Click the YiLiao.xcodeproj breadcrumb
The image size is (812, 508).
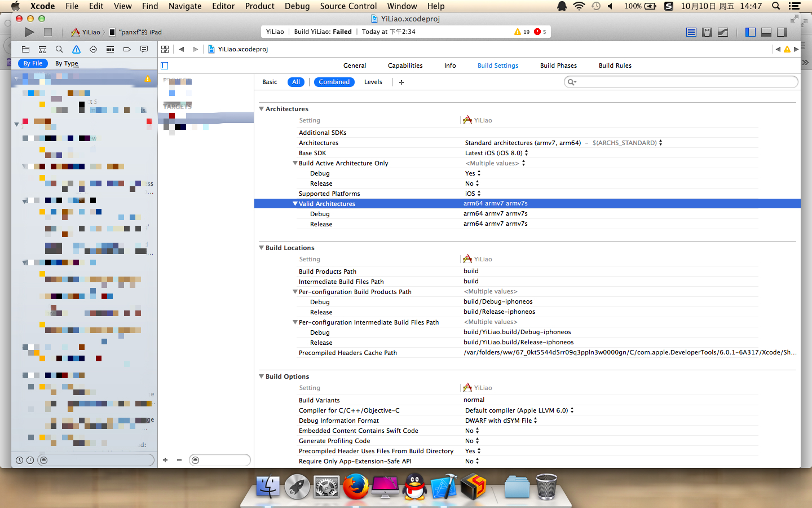tap(238, 49)
